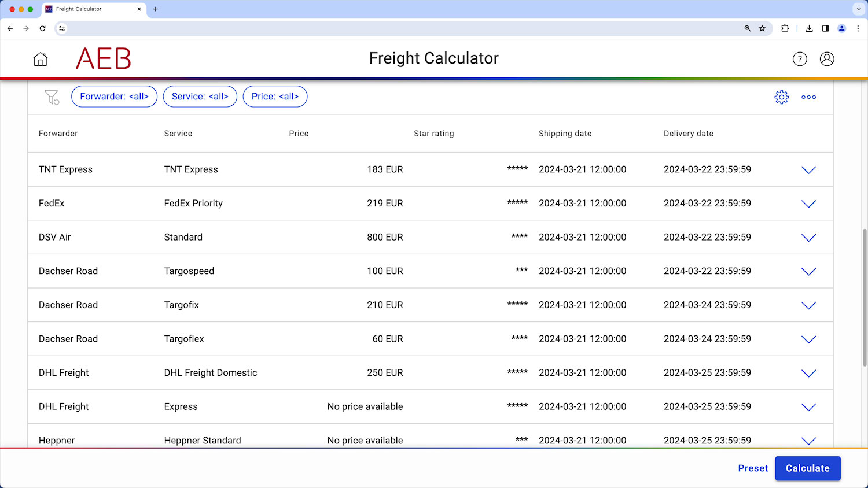Expand the TNT Express row details
868x488 pixels.
tap(808, 169)
